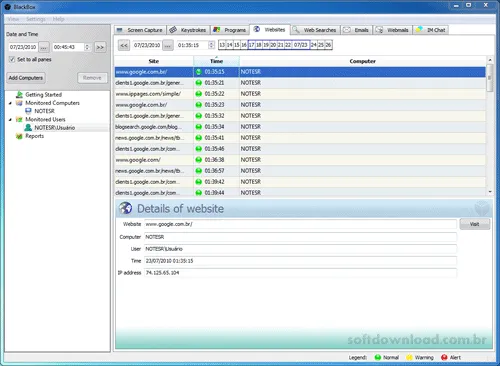Select the www.ippages.com/simple/ row

tap(300, 94)
